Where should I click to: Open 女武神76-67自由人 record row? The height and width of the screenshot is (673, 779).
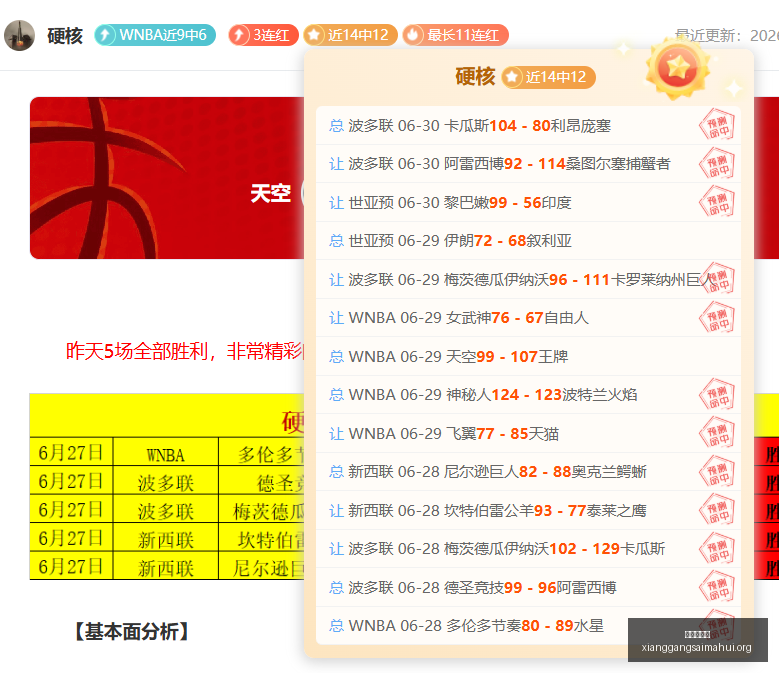pos(528,318)
